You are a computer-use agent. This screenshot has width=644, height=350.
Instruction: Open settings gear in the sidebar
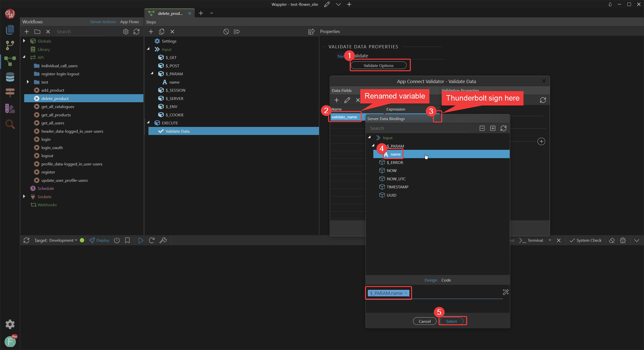[x=10, y=324]
